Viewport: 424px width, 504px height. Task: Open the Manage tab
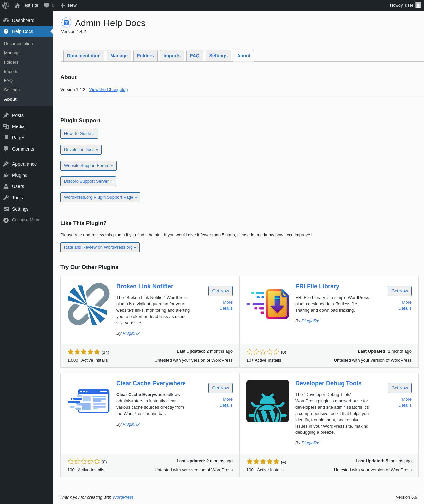click(119, 56)
